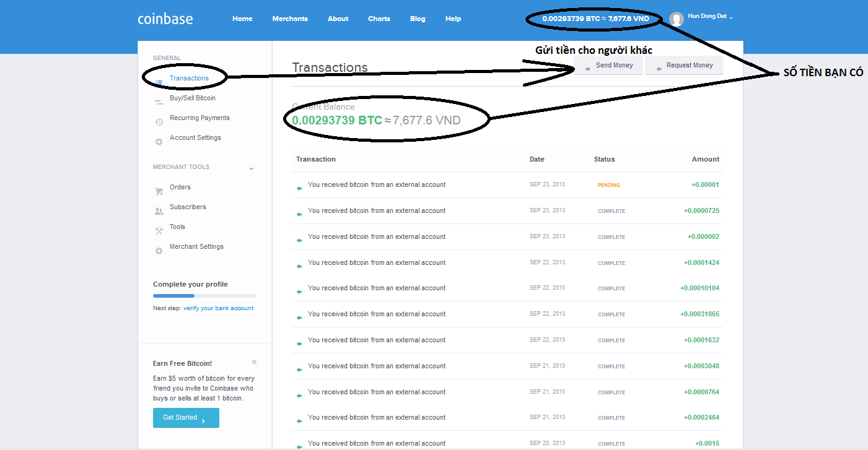Viewport: 868px width, 450px height.
Task: Click the +0.0003048 amount
Action: 701,366
